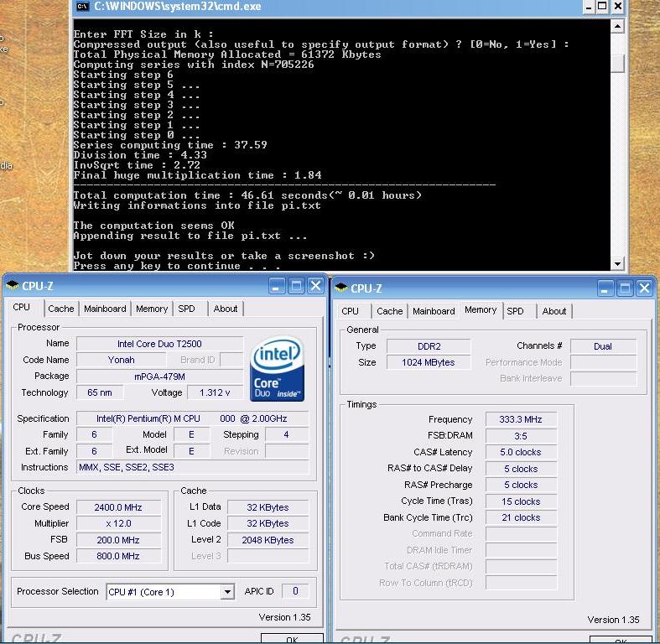Image resolution: width=660 pixels, height=644 pixels.
Task: Close the cmd.exe window
Action: [x=617, y=7]
